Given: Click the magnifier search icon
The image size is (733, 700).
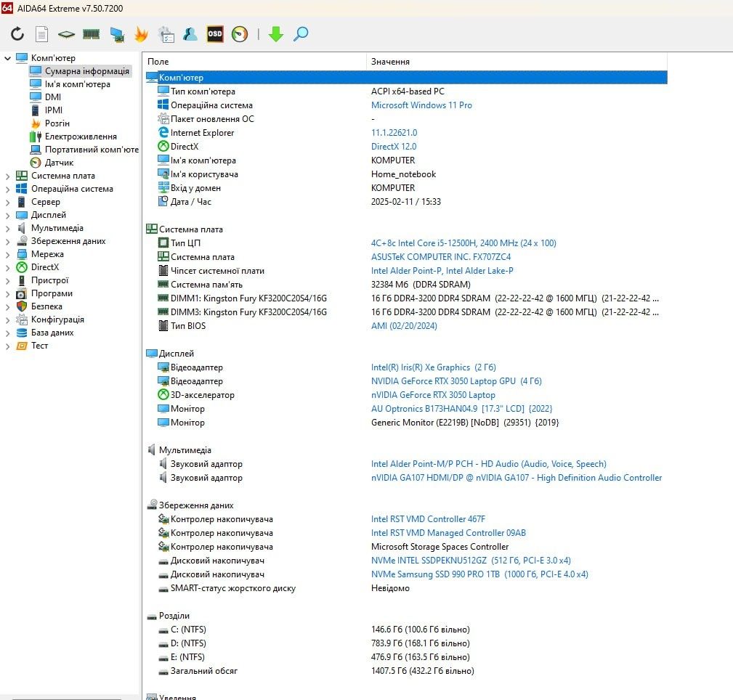Looking at the screenshot, I should pos(301,34).
